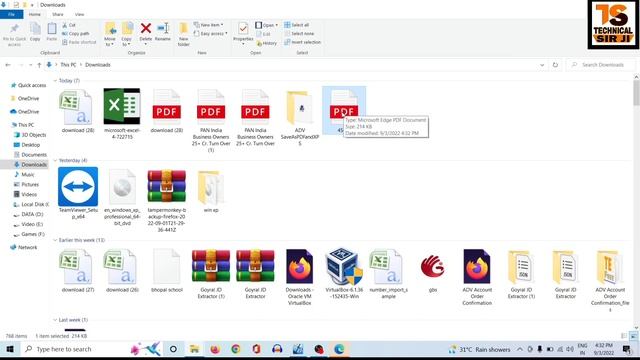Screen dimensions: 640x360
Task: Select the VirtualBox-6.1.36 installer
Action: [x=344, y=273]
